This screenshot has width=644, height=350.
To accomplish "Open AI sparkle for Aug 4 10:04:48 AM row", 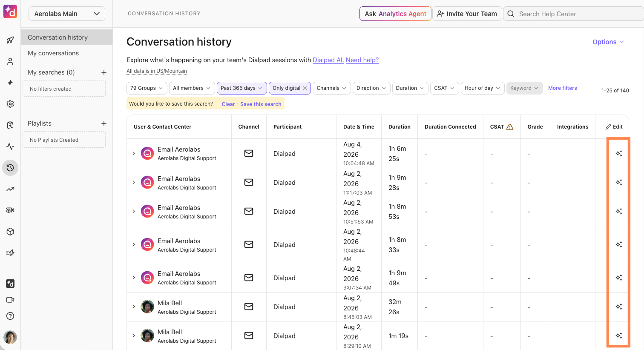I will (619, 153).
